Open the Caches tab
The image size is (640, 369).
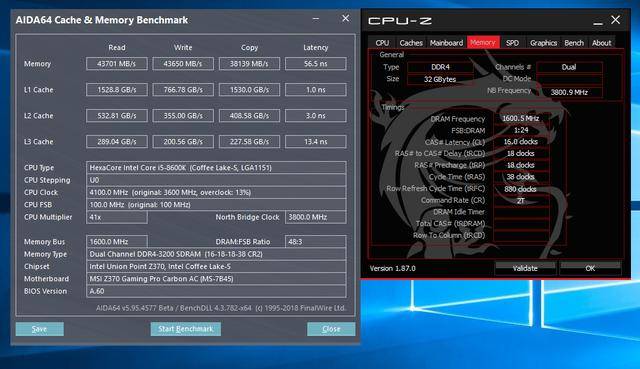tap(411, 42)
